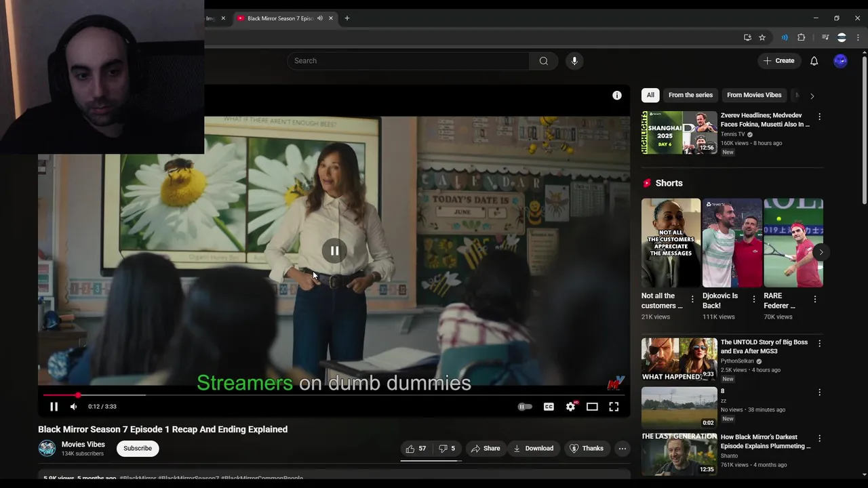Select the From Movies Vibes chip

(754, 96)
